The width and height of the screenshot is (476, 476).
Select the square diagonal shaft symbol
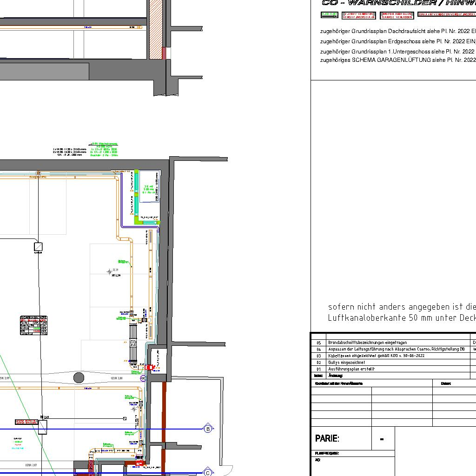[39, 246]
